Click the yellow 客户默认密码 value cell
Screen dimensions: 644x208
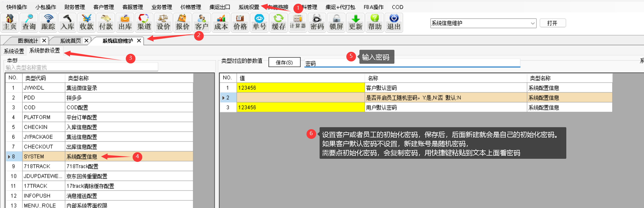click(x=300, y=88)
